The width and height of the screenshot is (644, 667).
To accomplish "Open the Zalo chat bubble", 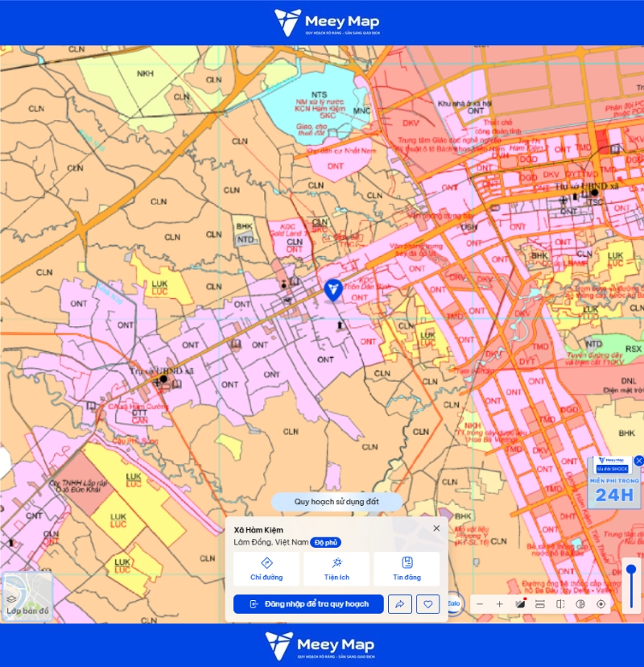I will pos(454,603).
